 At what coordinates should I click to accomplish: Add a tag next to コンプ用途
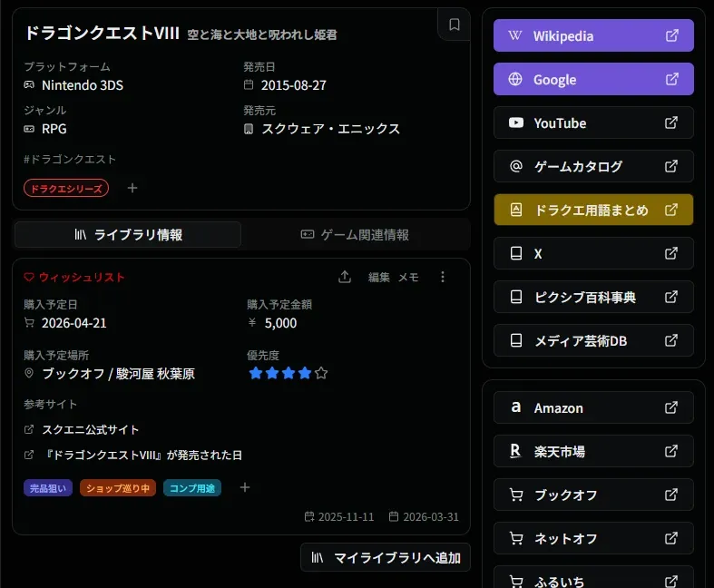(x=245, y=487)
